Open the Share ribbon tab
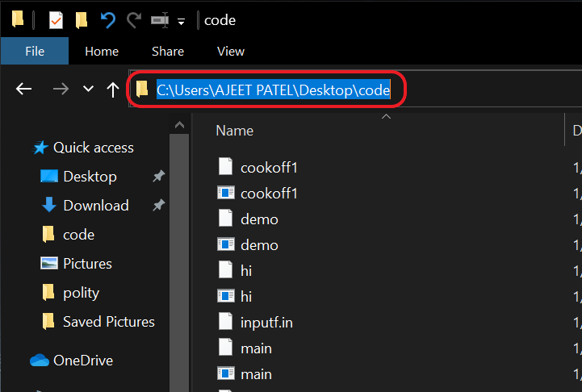This screenshot has width=582, height=392. (168, 51)
